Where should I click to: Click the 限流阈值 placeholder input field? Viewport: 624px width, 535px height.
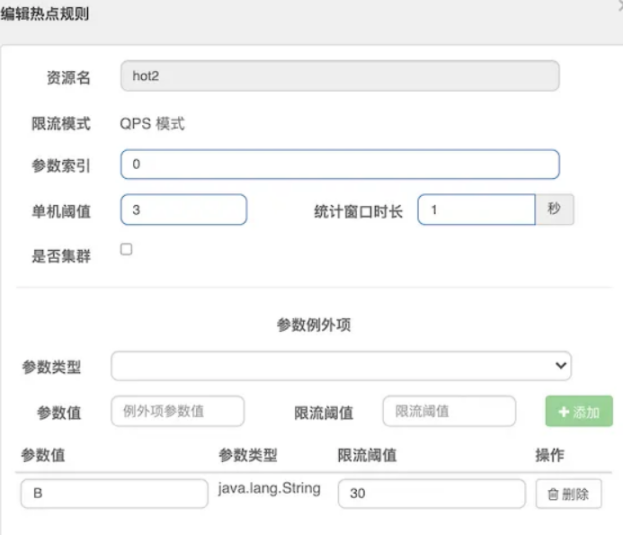[x=449, y=411]
